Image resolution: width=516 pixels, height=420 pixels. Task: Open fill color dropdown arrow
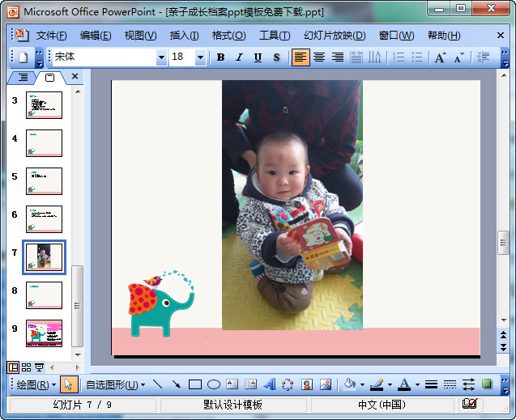click(362, 384)
